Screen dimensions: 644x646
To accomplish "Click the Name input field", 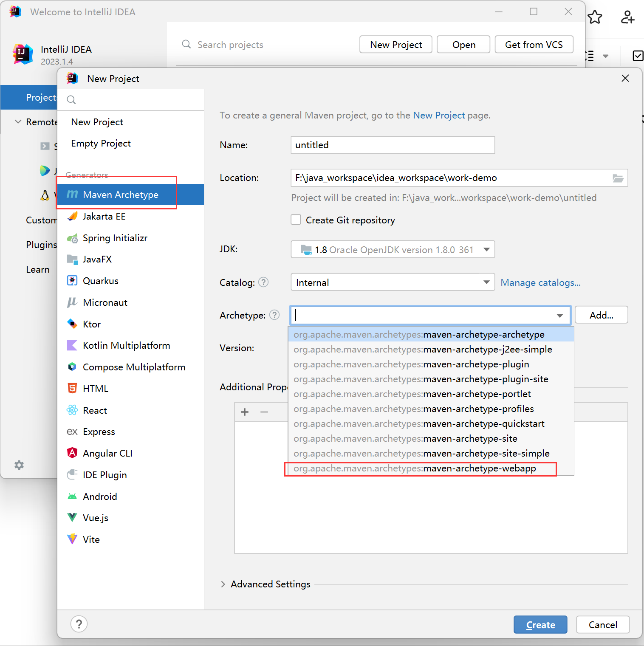I will coord(393,145).
